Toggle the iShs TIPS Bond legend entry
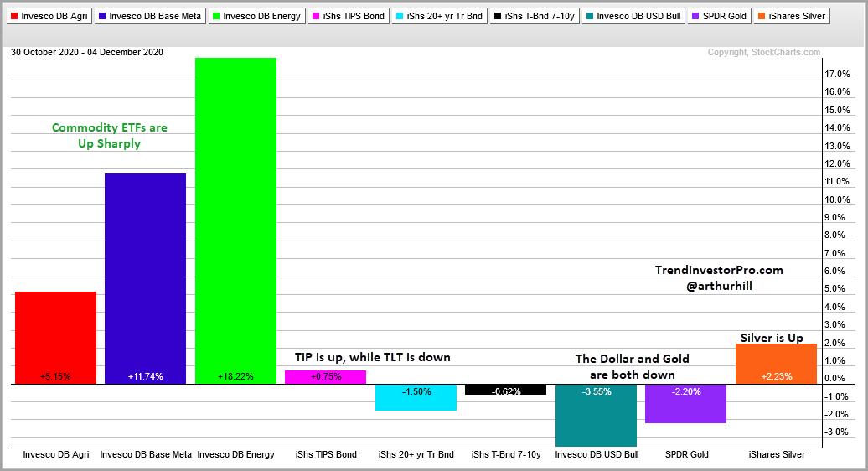Image resolution: width=868 pixels, height=471 pixels. [x=349, y=16]
